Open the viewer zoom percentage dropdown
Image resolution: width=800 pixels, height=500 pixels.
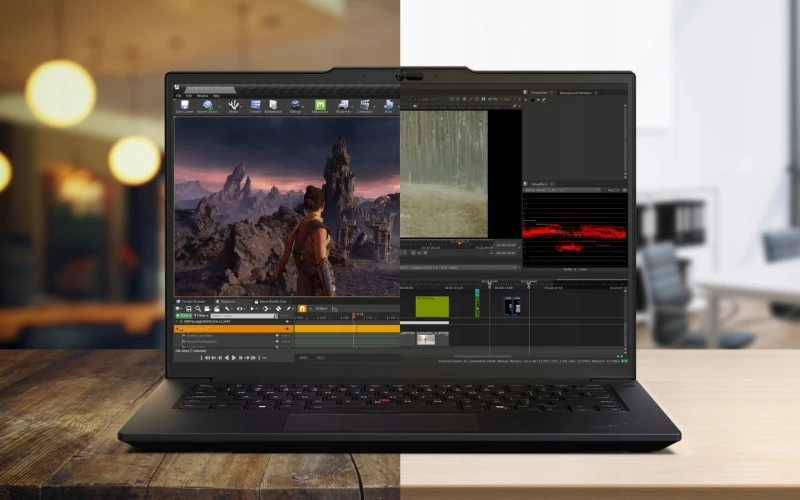pyautogui.click(x=495, y=99)
